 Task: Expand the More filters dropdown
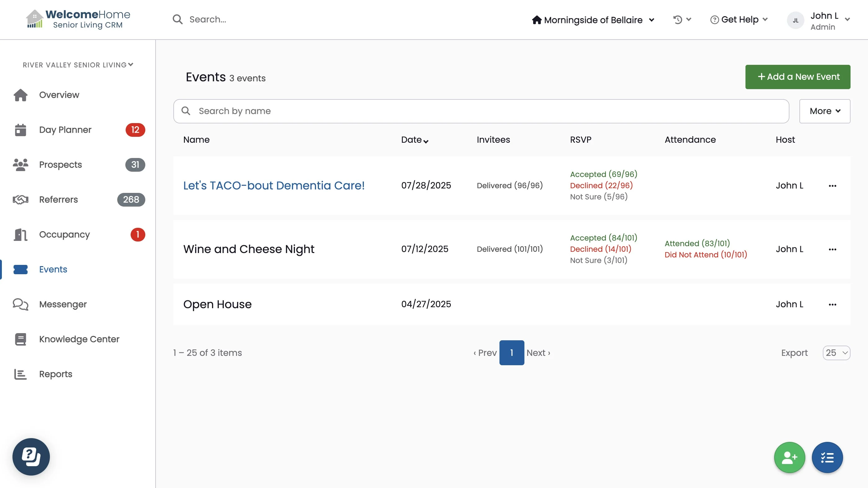pos(824,111)
